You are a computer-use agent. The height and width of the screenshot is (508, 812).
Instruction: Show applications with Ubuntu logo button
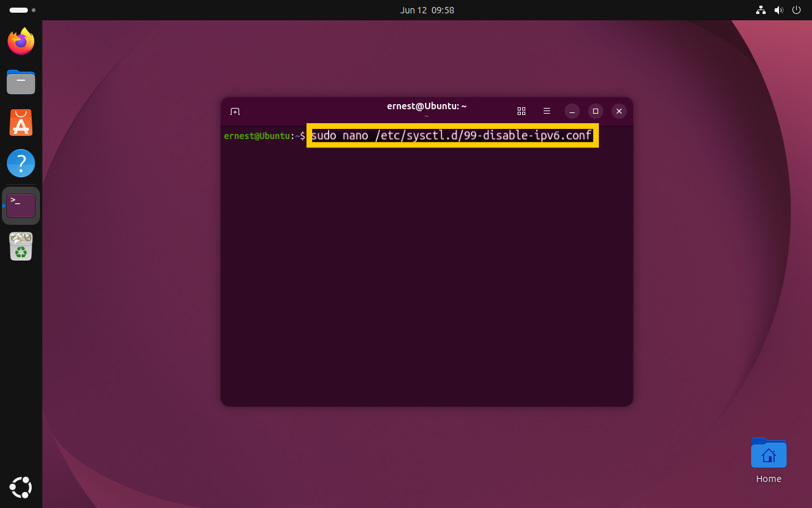coord(21,487)
